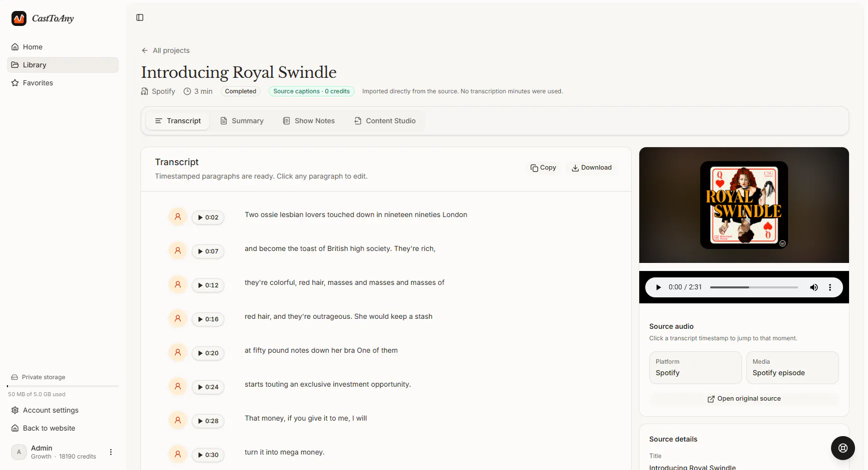Image resolution: width=868 pixels, height=470 pixels.
Task: Click speaker avatar for 0:02 paragraph
Action: pyautogui.click(x=178, y=217)
